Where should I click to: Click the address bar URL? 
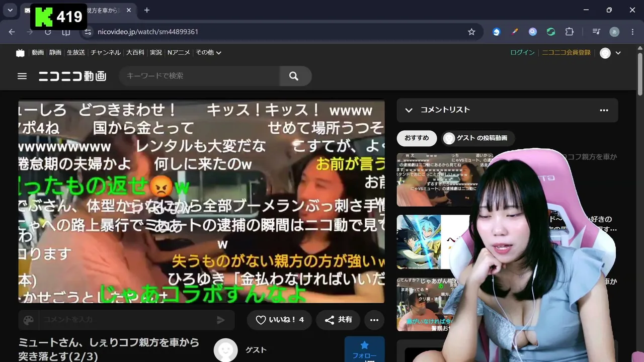point(148,32)
